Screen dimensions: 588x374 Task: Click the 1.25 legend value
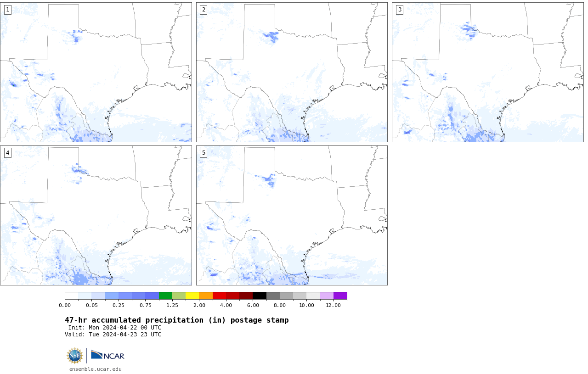tap(172, 305)
